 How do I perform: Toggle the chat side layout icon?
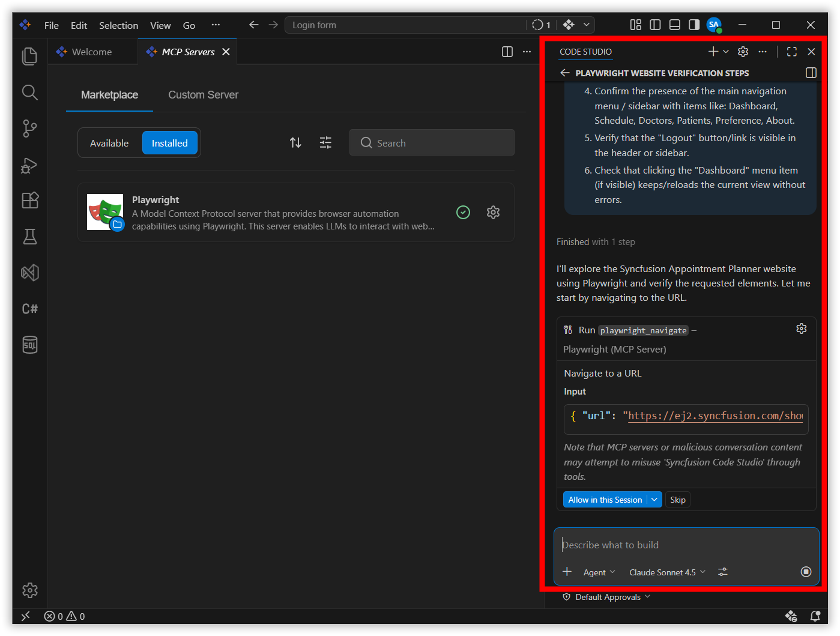click(x=811, y=73)
